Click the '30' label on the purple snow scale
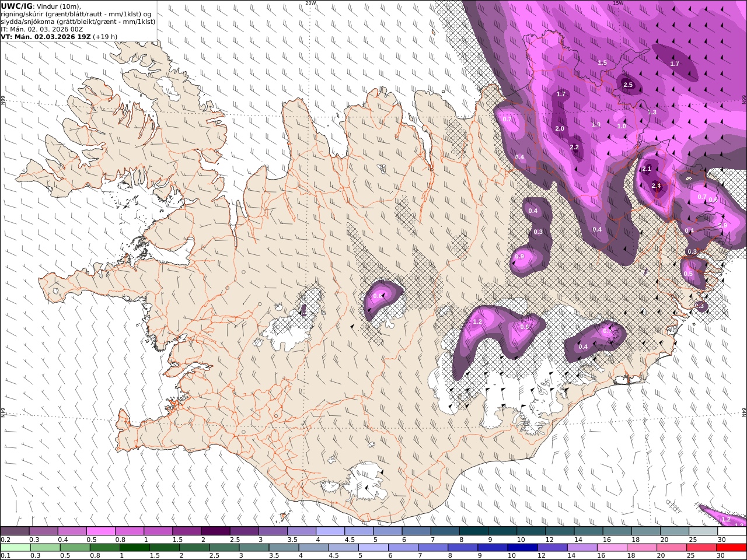The image size is (747, 560). point(721,540)
